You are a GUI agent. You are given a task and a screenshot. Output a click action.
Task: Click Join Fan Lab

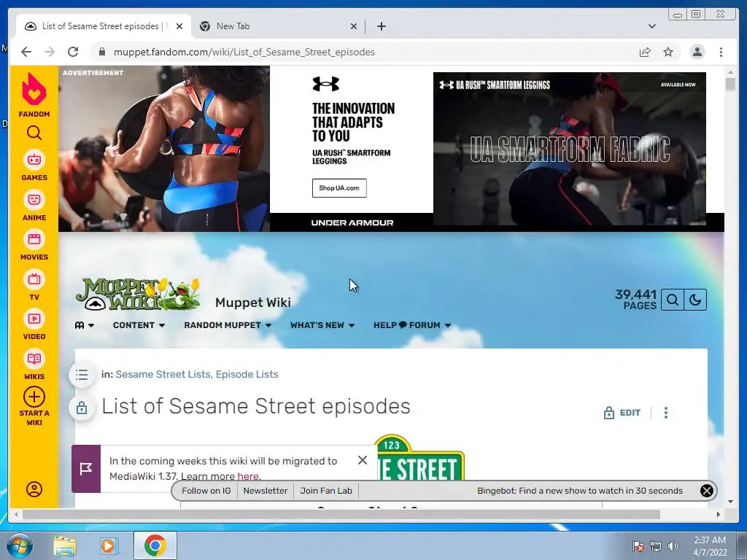[326, 491]
